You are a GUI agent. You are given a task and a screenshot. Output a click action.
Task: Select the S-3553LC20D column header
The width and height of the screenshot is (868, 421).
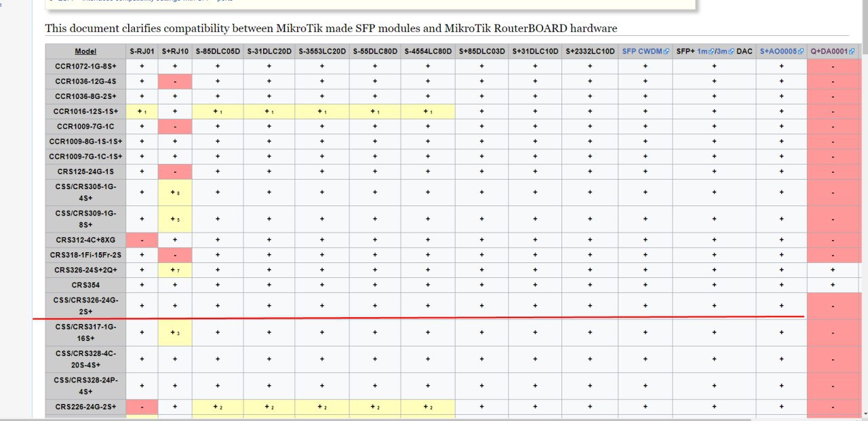[323, 52]
